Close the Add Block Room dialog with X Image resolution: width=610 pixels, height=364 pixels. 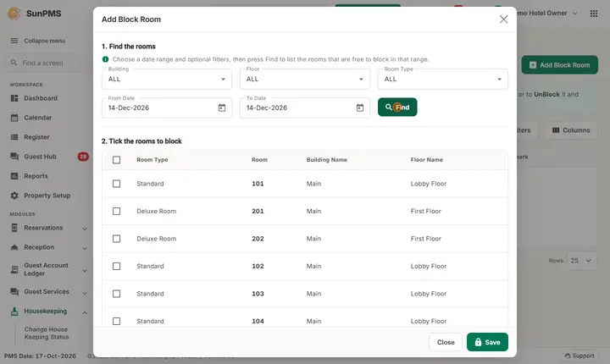pyautogui.click(x=503, y=19)
